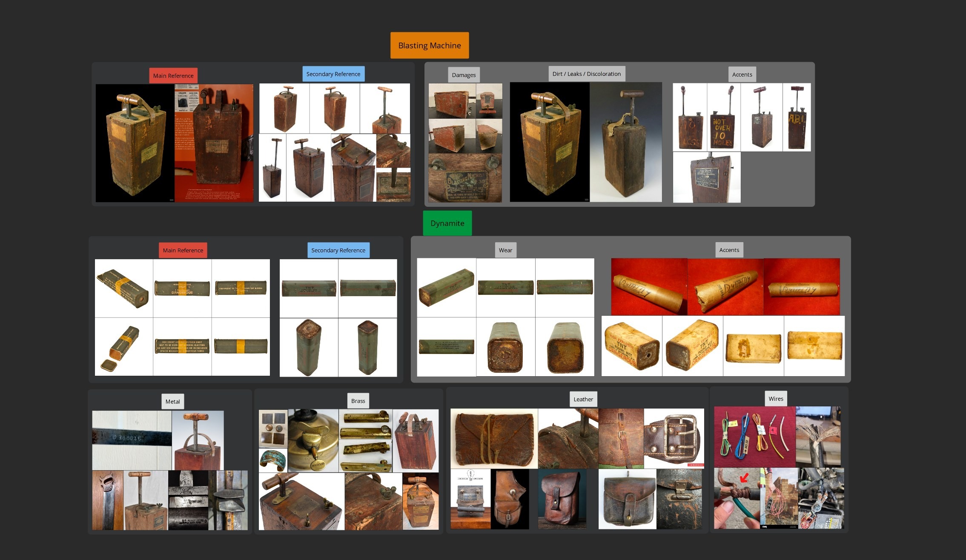Select stamped metal serial number bar image

coord(132,440)
